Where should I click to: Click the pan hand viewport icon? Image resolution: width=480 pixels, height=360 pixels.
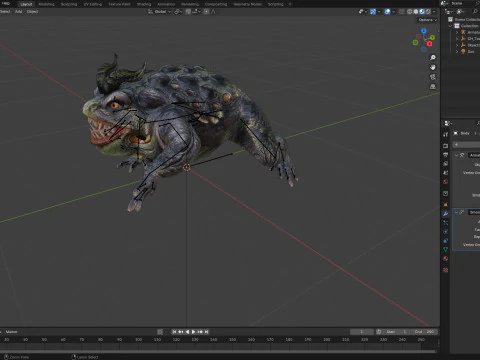[x=433, y=67]
